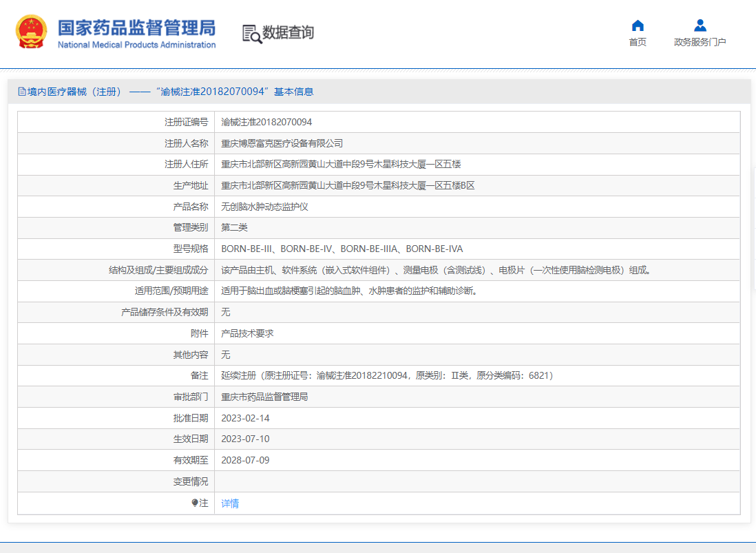The image size is (756, 553).
Task: Click effective date 2023-07-10
Action: tap(245, 439)
